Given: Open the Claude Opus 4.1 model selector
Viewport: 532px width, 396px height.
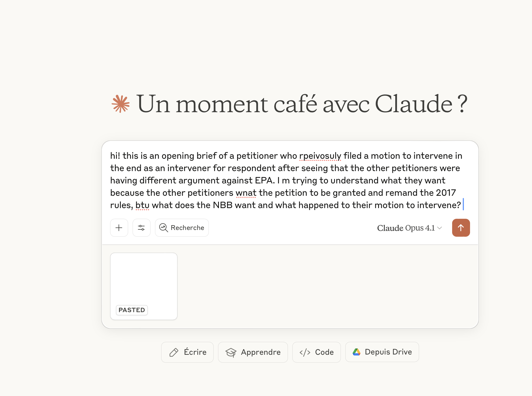Looking at the screenshot, I should tap(406, 228).
